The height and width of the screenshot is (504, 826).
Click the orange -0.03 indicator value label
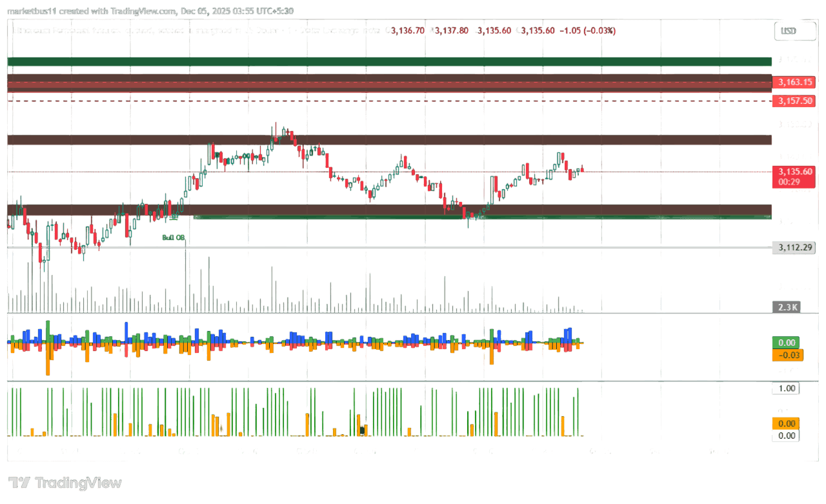pyautogui.click(x=788, y=354)
